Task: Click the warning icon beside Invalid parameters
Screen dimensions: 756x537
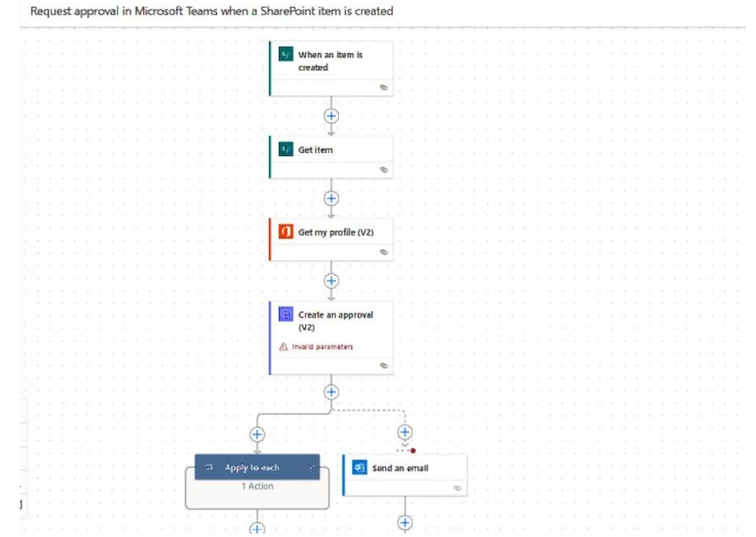Action: [x=283, y=347]
